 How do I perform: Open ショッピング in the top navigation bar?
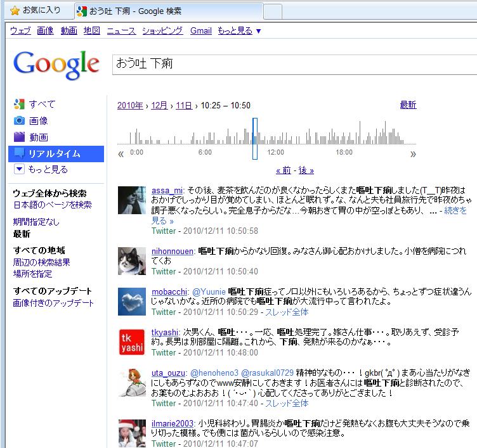[x=163, y=30]
